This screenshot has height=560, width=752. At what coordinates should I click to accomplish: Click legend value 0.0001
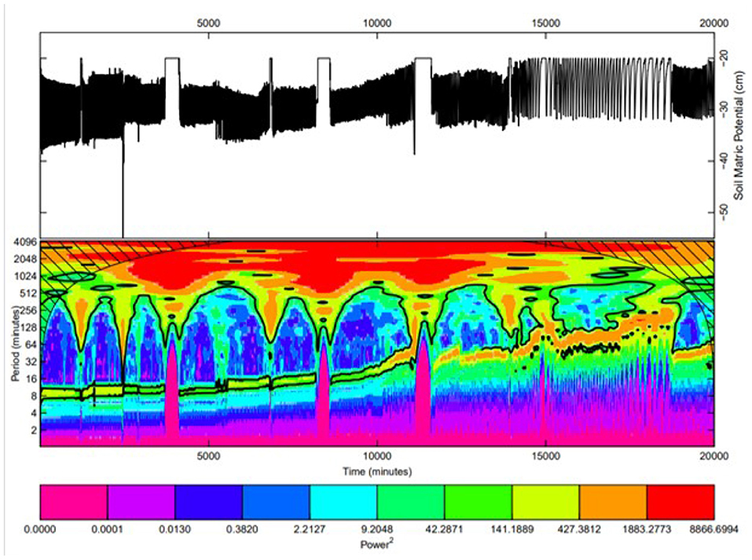click(x=108, y=530)
